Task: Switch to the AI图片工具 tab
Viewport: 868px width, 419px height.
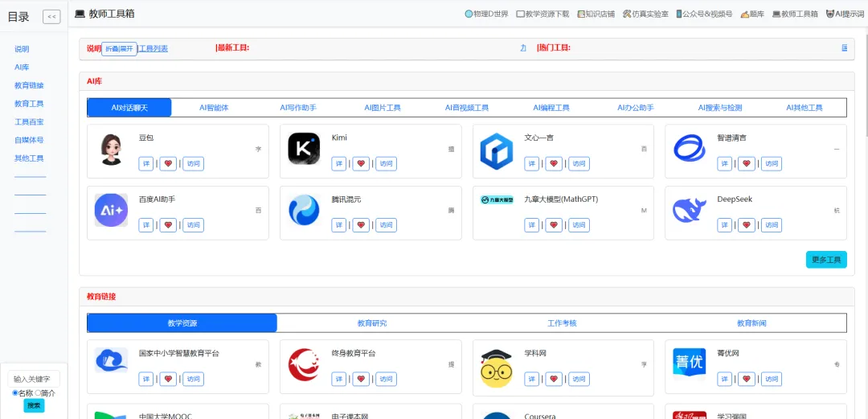Action: pyautogui.click(x=383, y=108)
